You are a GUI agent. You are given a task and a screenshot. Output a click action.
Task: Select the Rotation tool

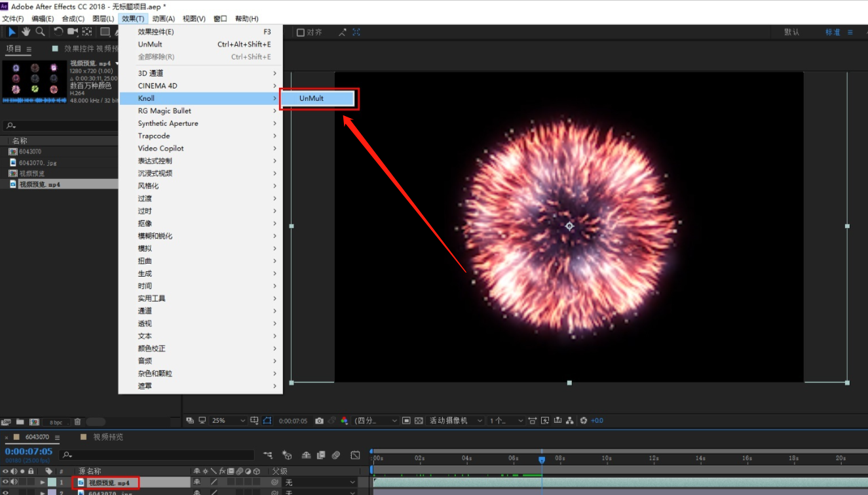58,31
